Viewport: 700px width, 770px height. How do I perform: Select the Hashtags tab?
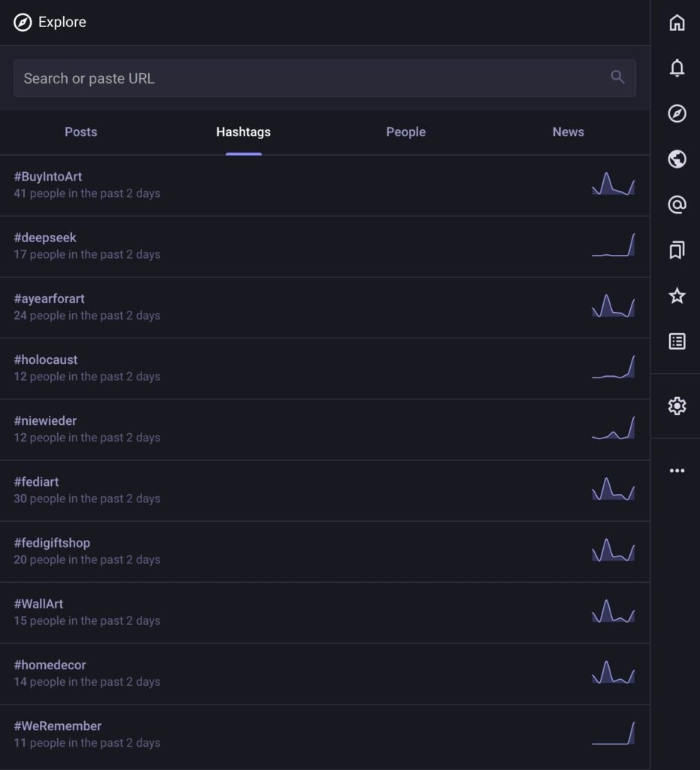click(x=243, y=132)
